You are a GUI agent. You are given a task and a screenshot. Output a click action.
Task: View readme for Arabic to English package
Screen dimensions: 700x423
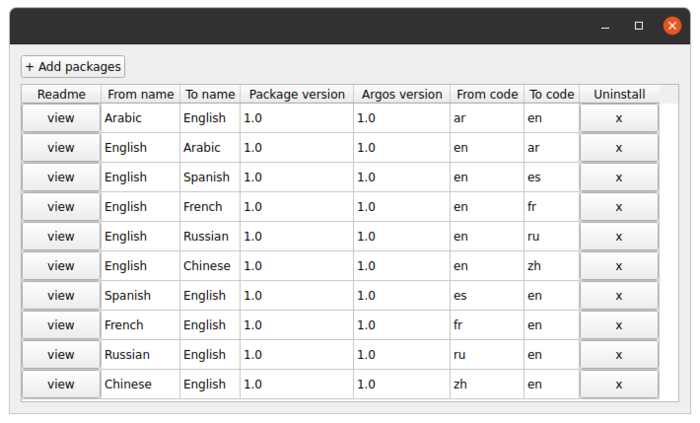pyautogui.click(x=61, y=118)
